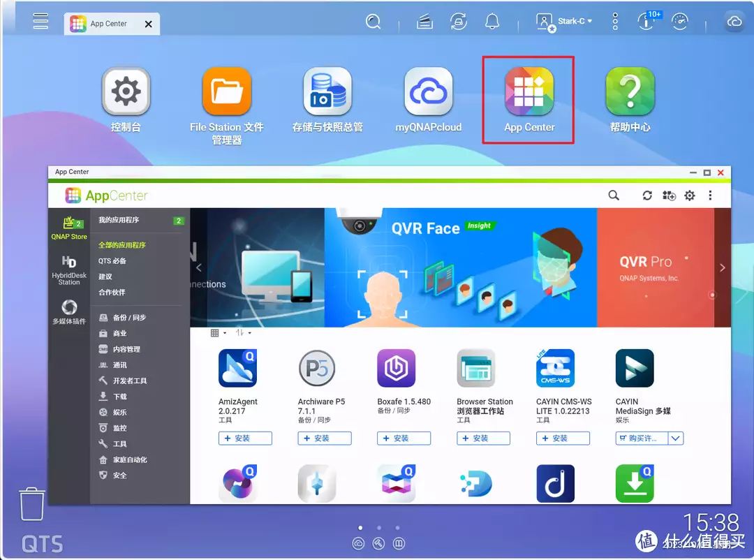Screen dimensions: 754x560
Task: Open background tasks icon in the top bar
Action: coord(424,22)
